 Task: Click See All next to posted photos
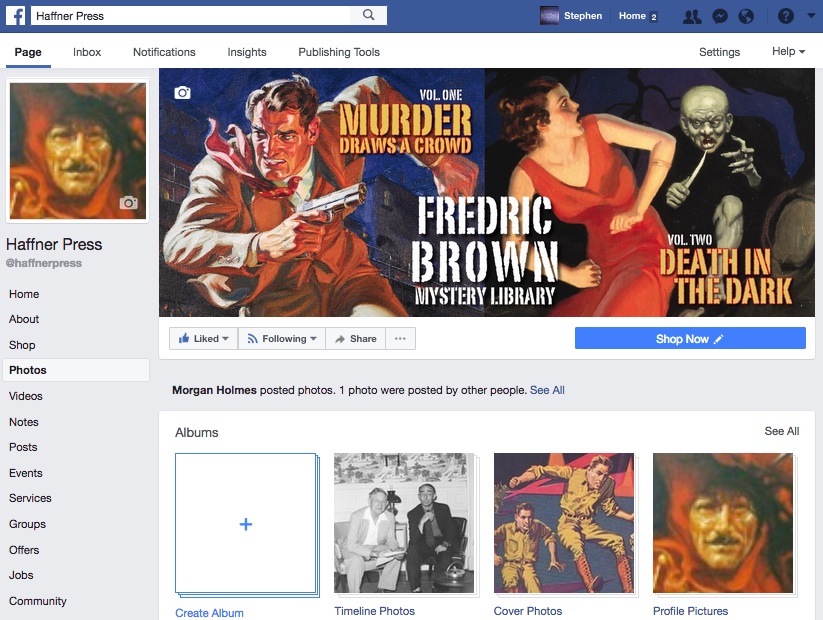tap(547, 390)
